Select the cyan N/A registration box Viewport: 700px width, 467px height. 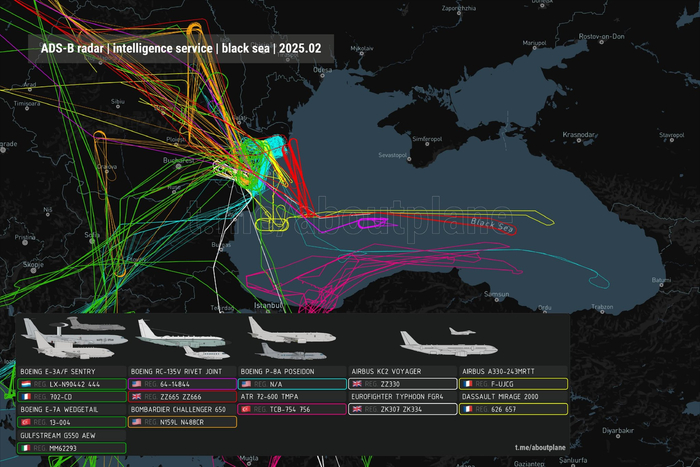click(x=292, y=384)
